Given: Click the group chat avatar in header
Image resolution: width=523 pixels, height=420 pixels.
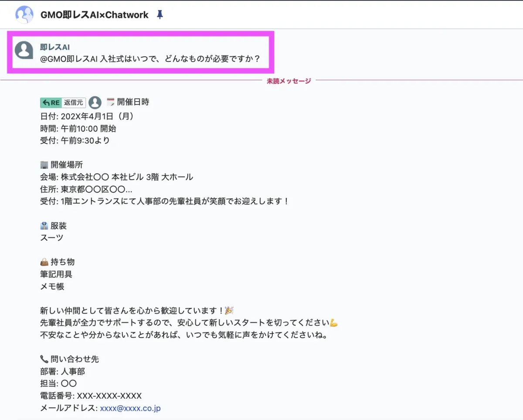Looking at the screenshot, I should [24, 15].
